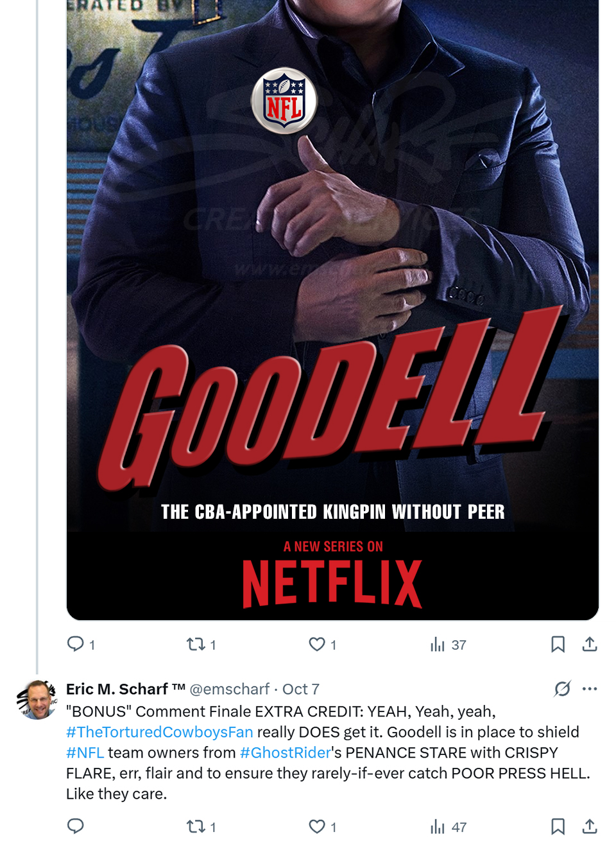
Task: Like the Goodell poster tweet
Action: [317, 644]
